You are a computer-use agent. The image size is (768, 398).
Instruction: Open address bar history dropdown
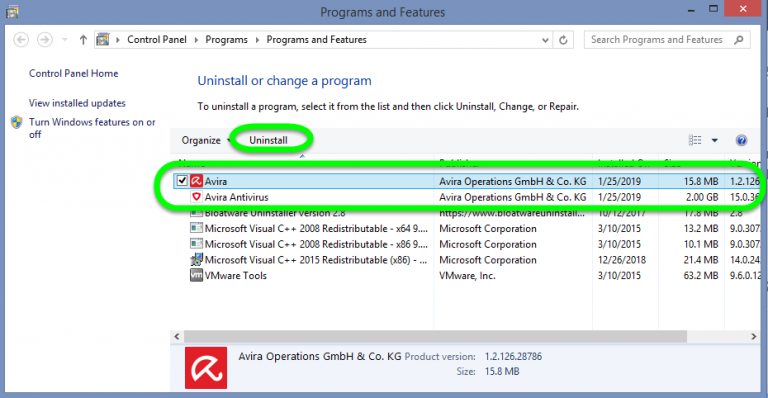545,40
